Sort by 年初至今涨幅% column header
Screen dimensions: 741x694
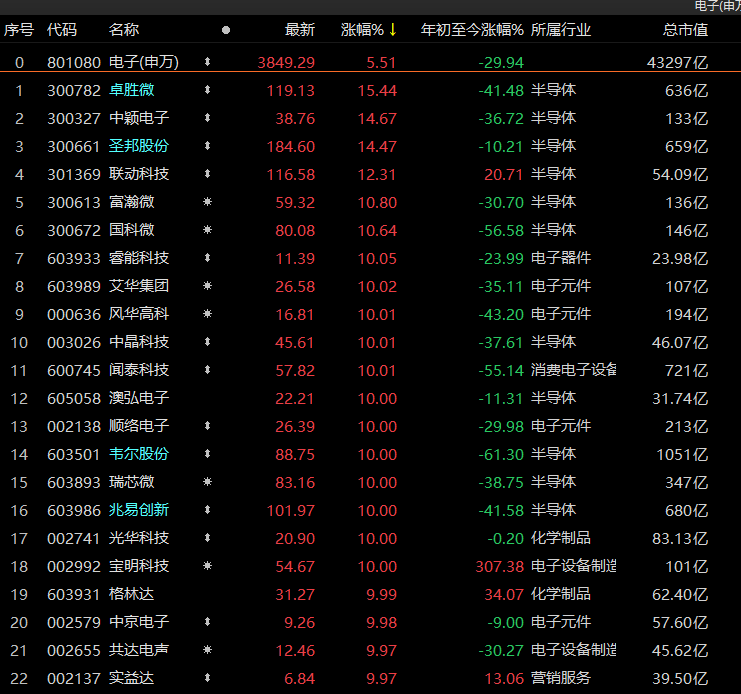[x=472, y=30]
